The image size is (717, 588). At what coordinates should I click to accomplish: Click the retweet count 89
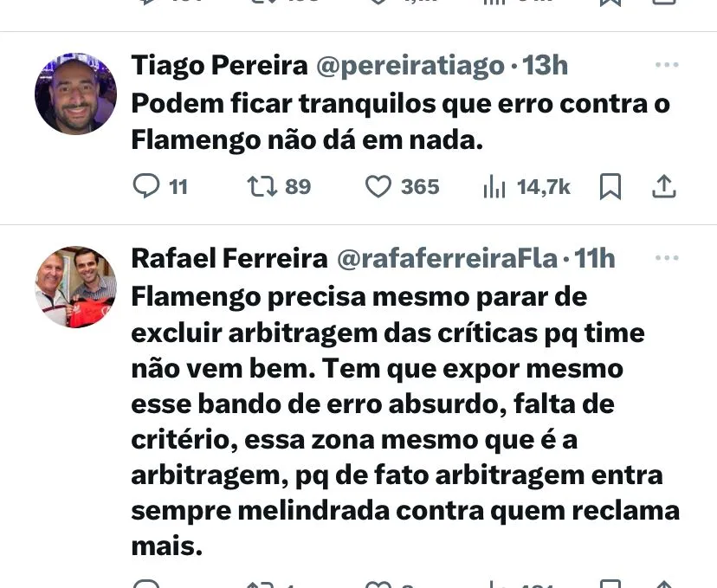pyautogui.click(x=298, y=186)
